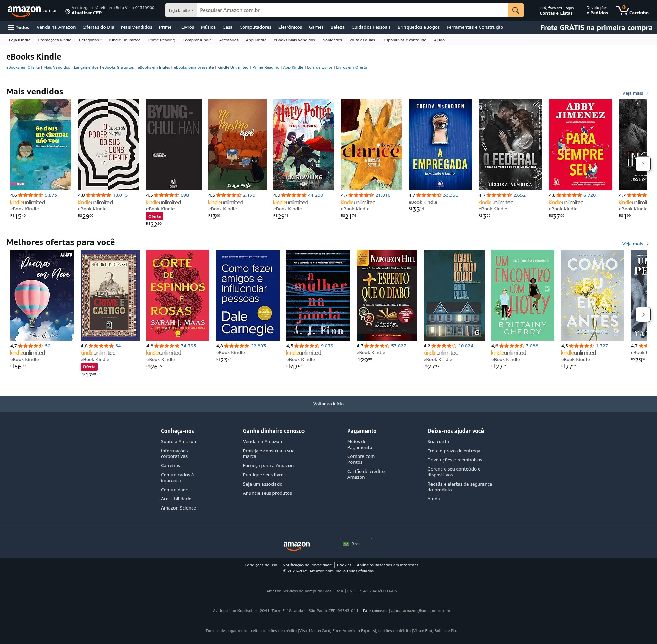Expand the Categorias submenu
This screenshot has width=657, height=644.
click(x=90, y=40)
